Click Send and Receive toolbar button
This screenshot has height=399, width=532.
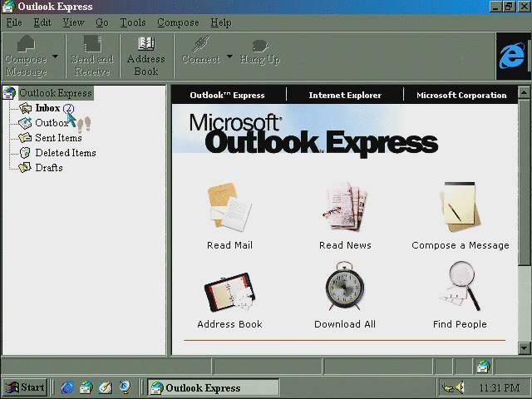click(x=92, y=57)
